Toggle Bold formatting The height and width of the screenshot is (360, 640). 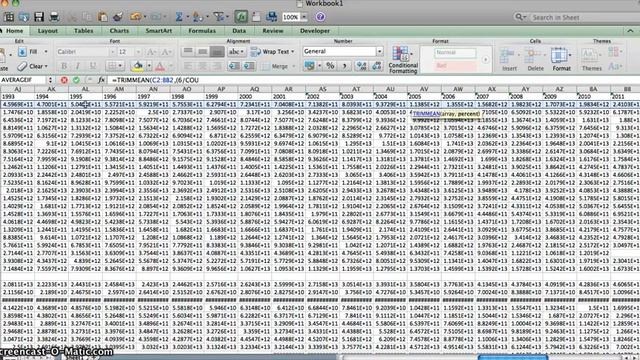coord(64,66)
